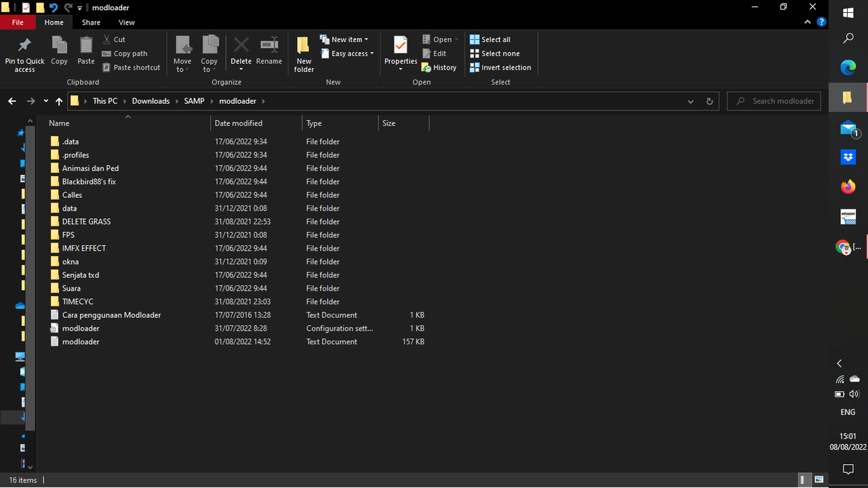Image resolution: width=868 pixels, height=488 pixels.
Task: Click Paste shortcut in the ribbon
Action: [132, 68]
